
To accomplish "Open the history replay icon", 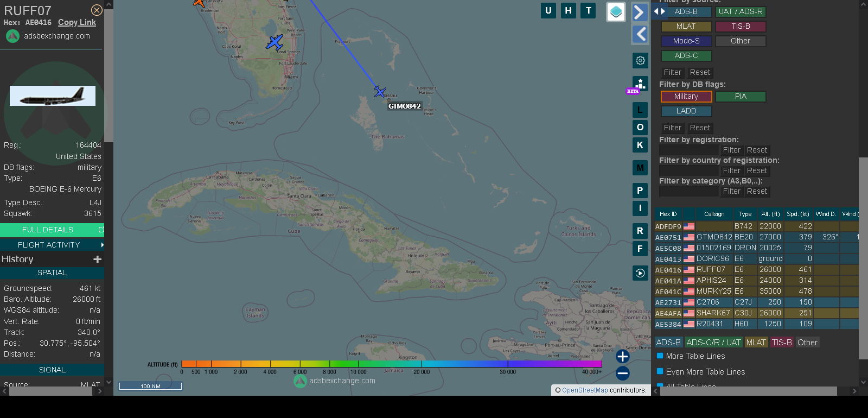I will click(640, 273).
